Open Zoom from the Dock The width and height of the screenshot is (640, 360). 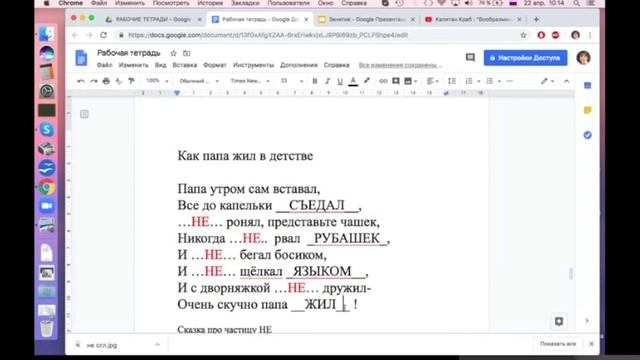(47, 206)
